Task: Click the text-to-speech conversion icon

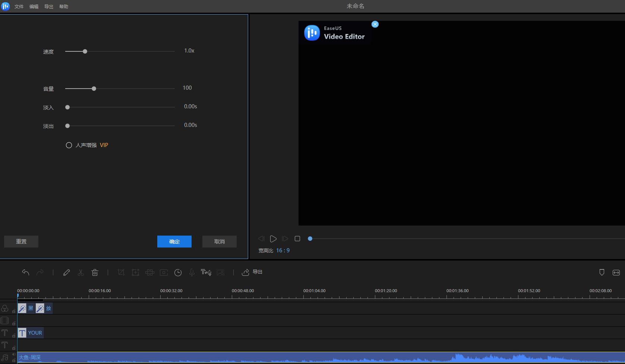Action: 206,272
